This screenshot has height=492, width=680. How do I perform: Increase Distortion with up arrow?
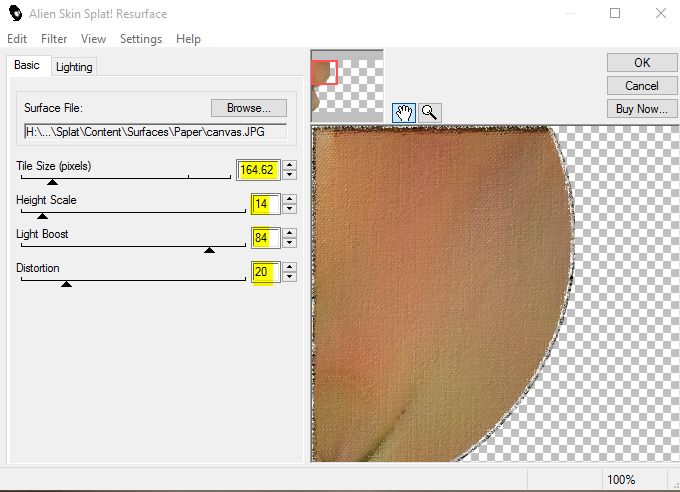pos(290,267)
